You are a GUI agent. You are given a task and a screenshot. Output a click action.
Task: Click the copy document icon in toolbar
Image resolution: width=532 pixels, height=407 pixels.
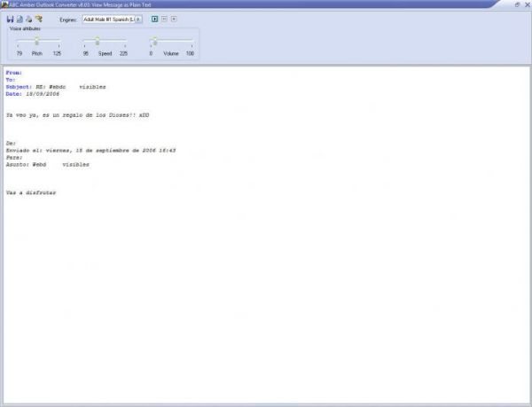(x=20, y=19)
